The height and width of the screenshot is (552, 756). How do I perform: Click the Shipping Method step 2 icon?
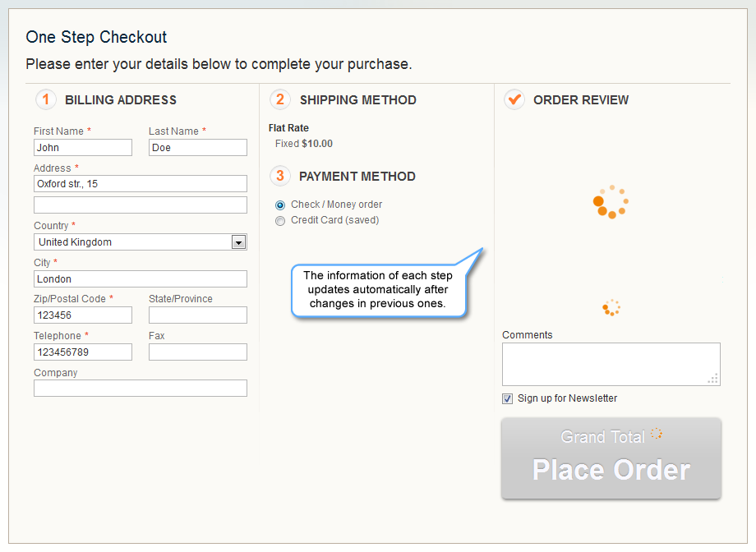pos(280,99)
